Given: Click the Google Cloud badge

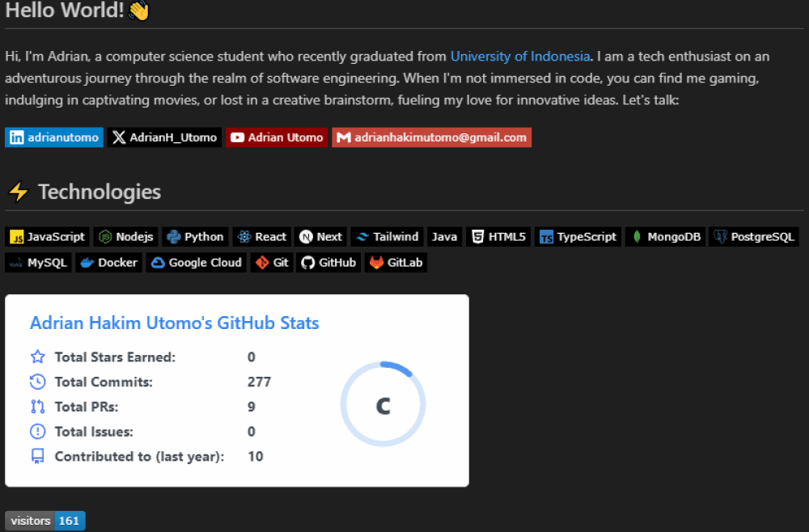Looking at the screenshot, I should click(197, 263).
